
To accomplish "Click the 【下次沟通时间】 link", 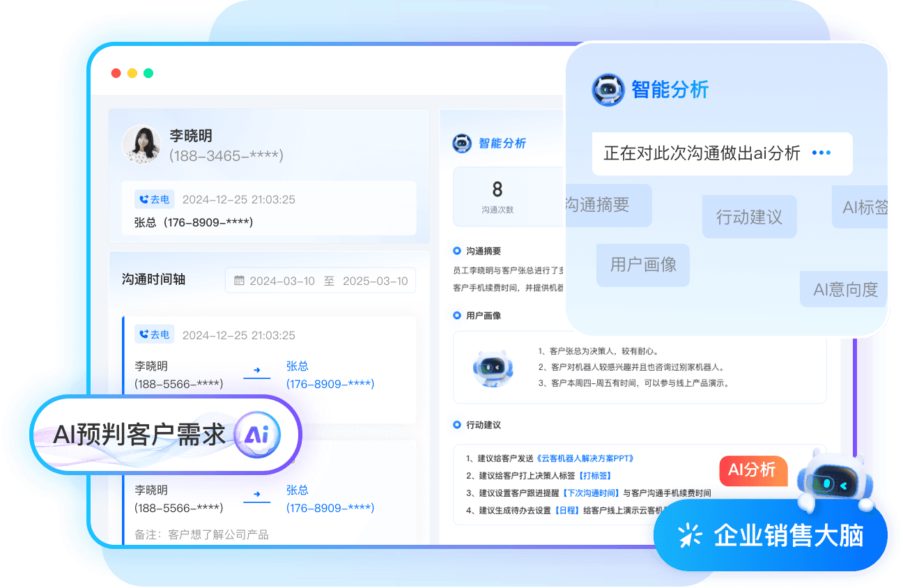I will (591, 493).
